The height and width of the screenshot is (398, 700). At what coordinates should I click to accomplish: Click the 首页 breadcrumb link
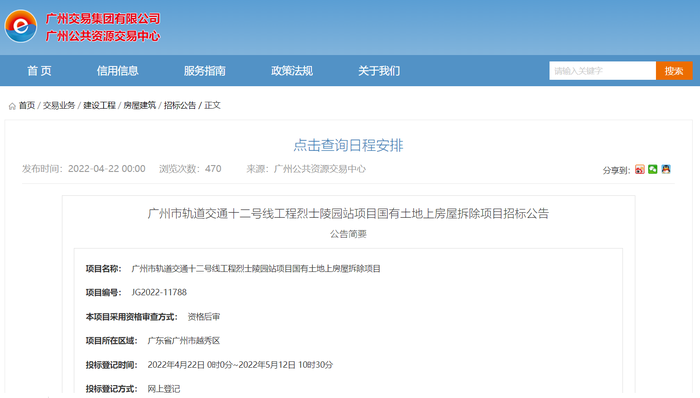pos(26,105)
